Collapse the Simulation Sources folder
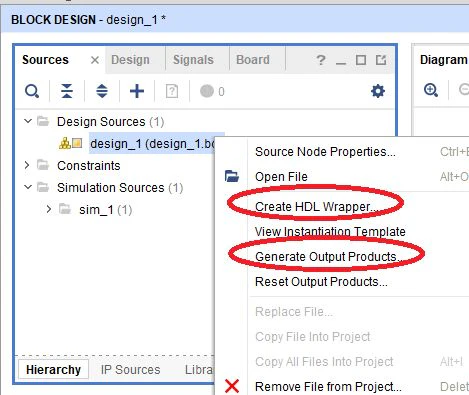Image resolution: width=469 pixels, height=395 pixels. coord(28,187)
